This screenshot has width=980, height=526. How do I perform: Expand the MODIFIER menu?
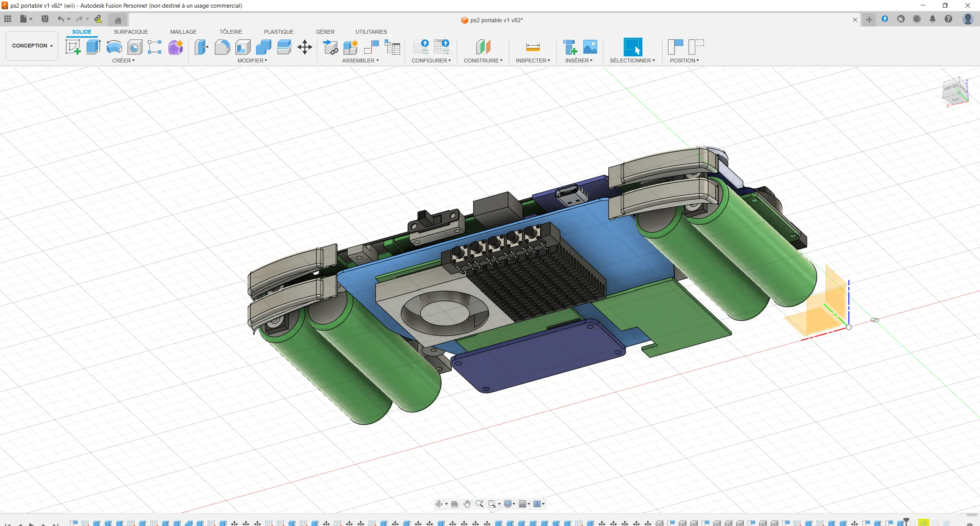click(252, 61)
